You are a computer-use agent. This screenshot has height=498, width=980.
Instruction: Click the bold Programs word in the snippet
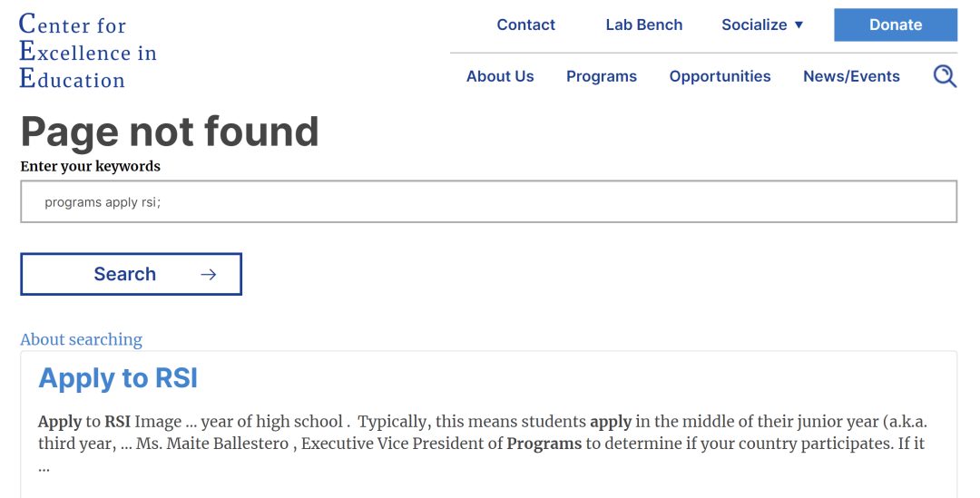544,444
